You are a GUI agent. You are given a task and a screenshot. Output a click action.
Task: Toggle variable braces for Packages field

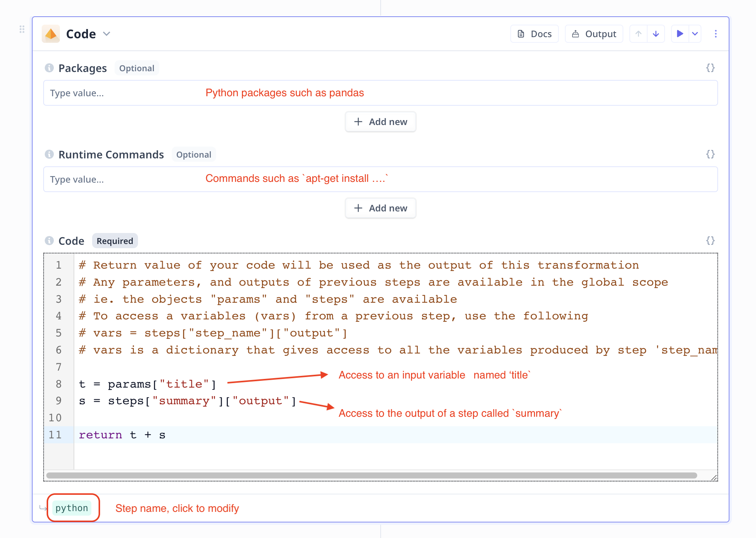(x=711, y=68)
